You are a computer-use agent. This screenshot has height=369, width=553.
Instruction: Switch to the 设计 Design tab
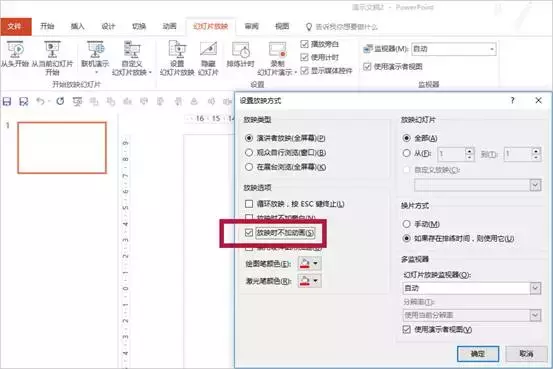tap(108, 26)
